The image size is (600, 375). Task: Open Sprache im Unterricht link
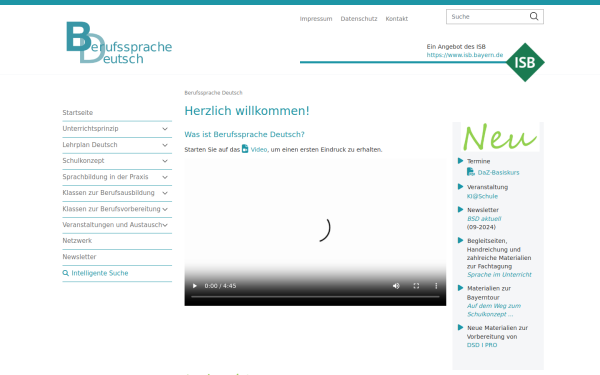pos(499,275)
